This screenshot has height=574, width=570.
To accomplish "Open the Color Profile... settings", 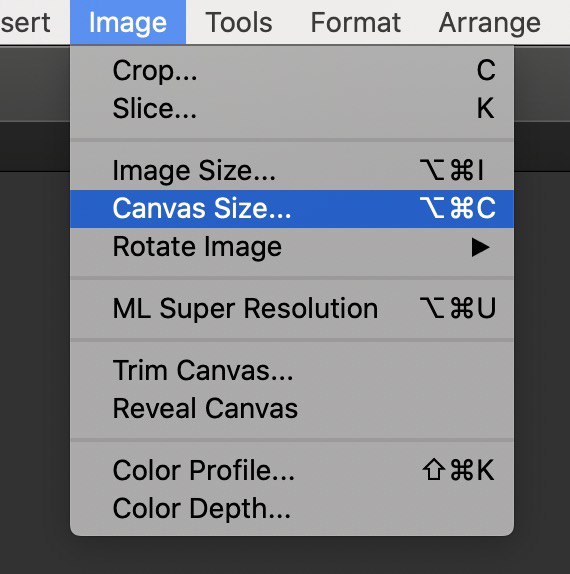I will click(292, 470).
